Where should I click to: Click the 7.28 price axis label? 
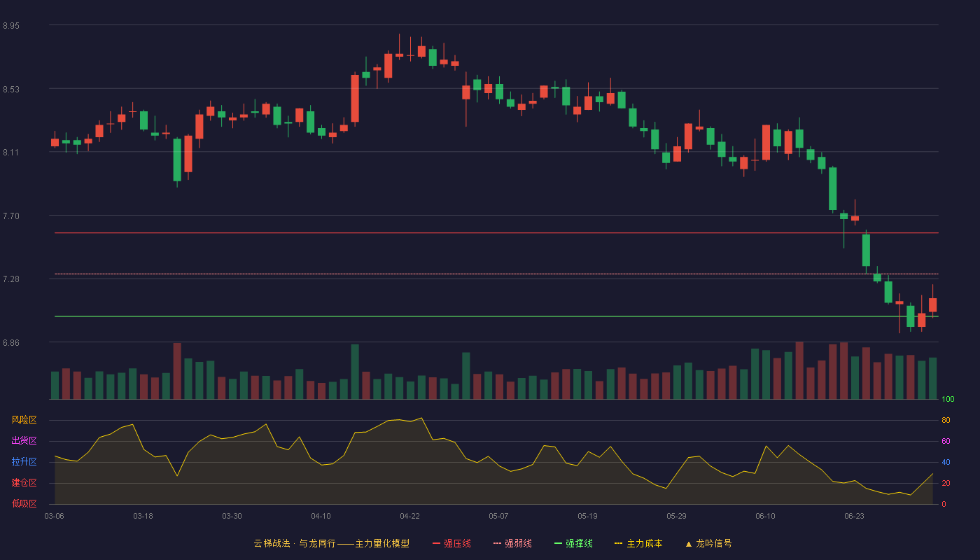pos(11,279)
